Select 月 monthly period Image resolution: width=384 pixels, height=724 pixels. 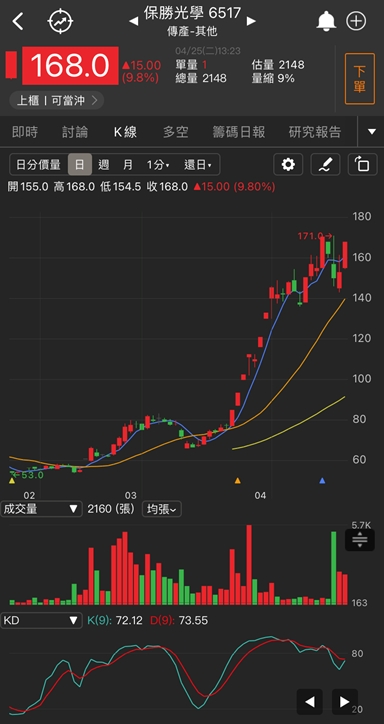[128, 164]
